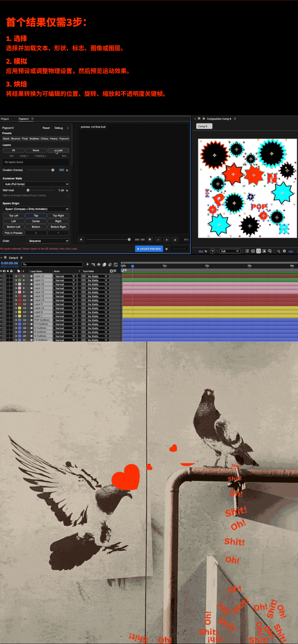
Task: Toggle preserve transparency box for Layer 15
Action: [79, 288]
